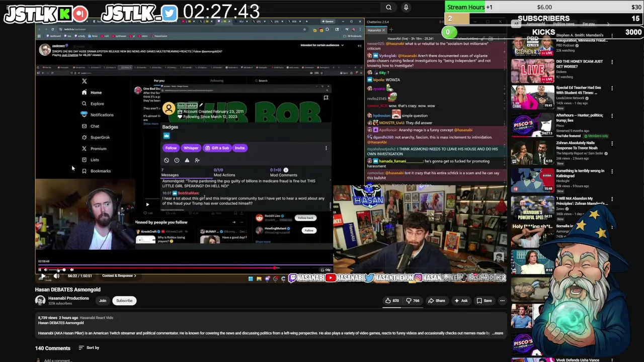Open the Messages tab in user card
Viewport: 644px width, 362px height.
(x=170, y=172)
